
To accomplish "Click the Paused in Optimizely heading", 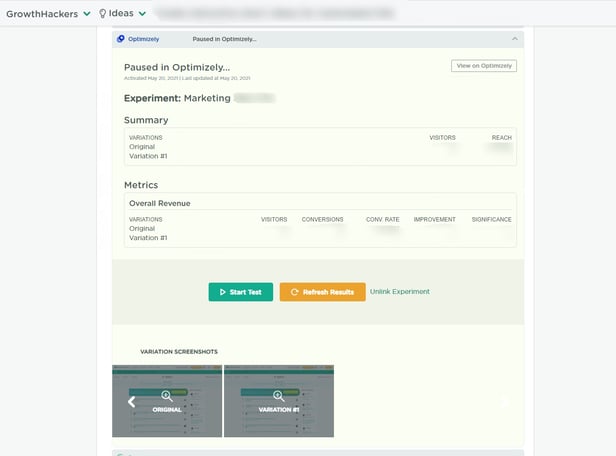I will [x=177, y=67].
